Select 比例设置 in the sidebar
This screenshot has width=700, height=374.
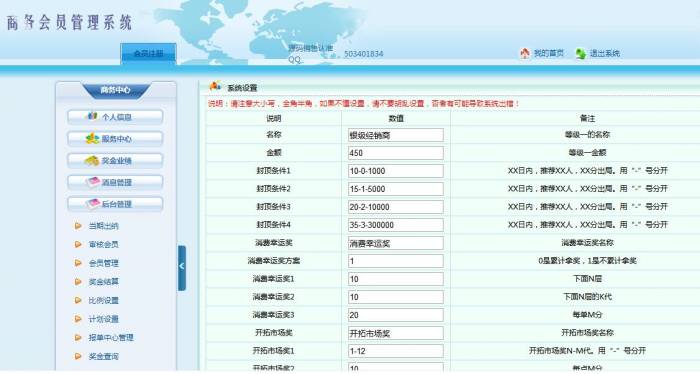coord(103,301)
